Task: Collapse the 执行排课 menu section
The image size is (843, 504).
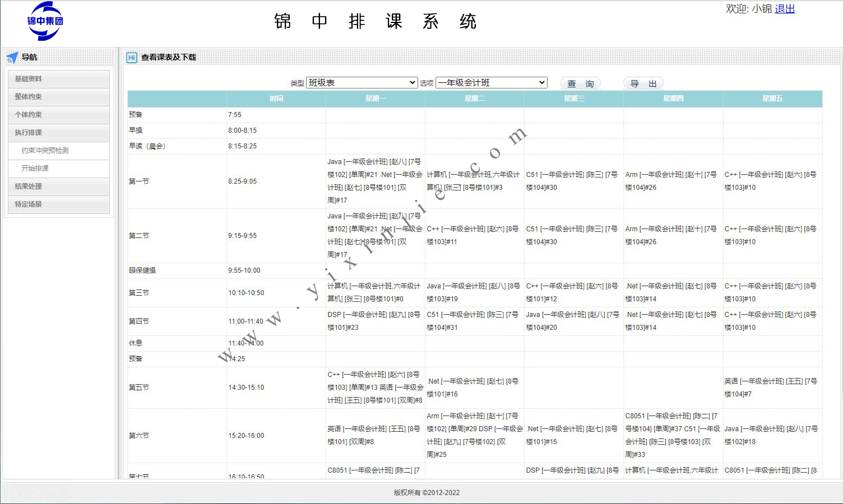Action: tap(58, 133)
